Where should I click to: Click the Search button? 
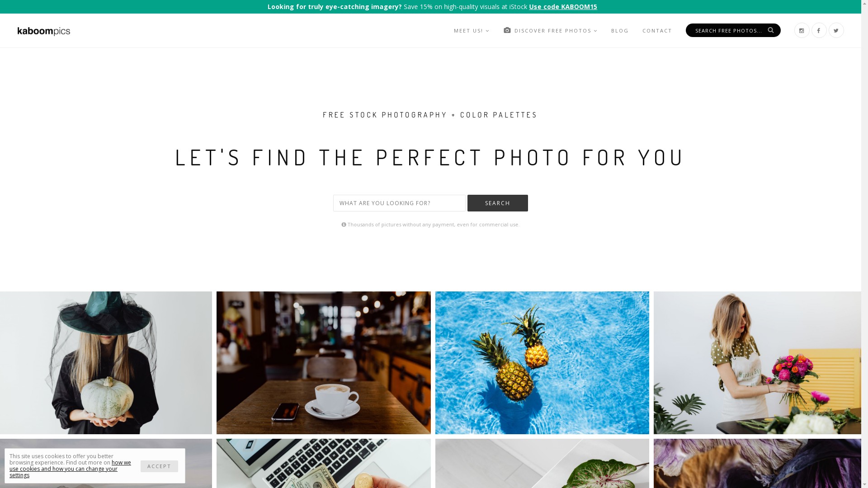[x=497, y=203]
